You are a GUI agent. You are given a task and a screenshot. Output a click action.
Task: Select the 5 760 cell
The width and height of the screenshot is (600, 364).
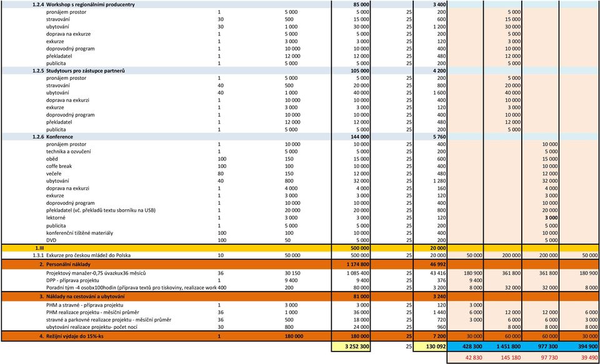click(438, 137)
